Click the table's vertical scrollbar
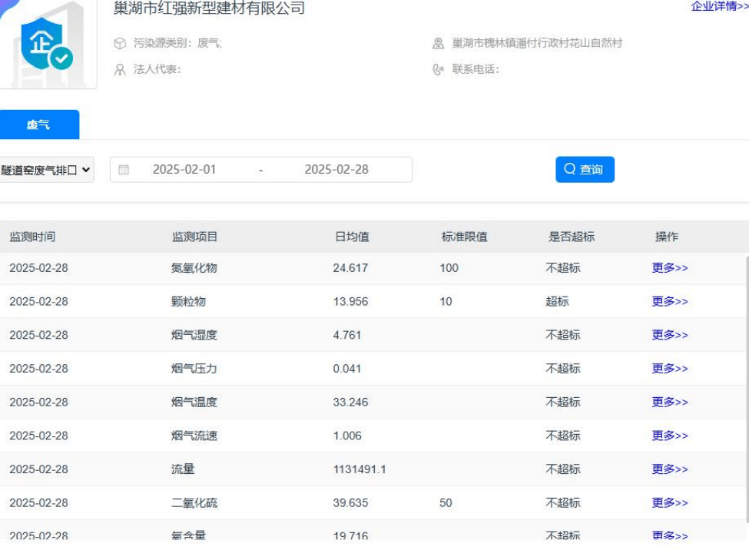The height and width of the screenshot is (560, 749). 746,384
